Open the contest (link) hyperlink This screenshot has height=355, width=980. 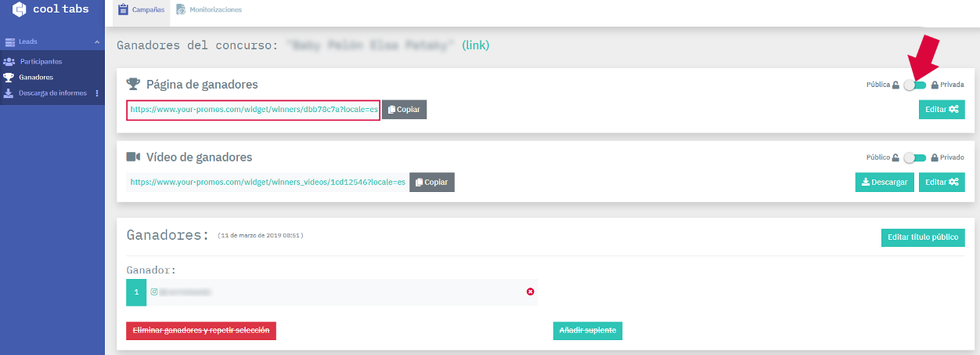(475, 45)
